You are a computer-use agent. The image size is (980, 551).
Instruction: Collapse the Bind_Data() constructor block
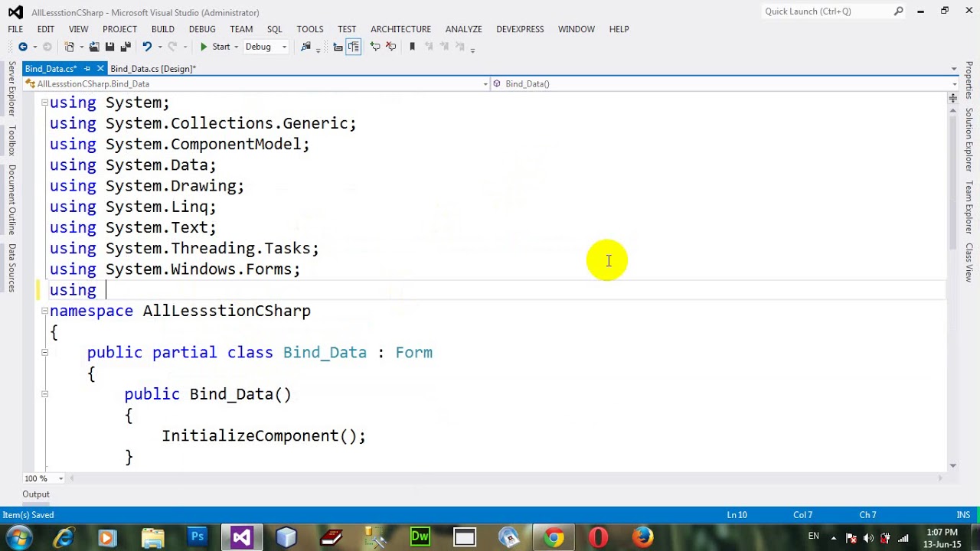[x=44, y=394]
